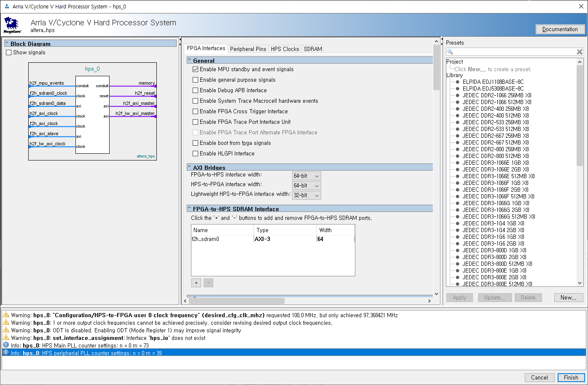
Task: Select the Library node in Presets tree
Action: 454,75
